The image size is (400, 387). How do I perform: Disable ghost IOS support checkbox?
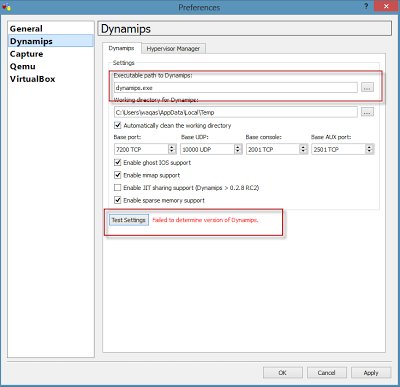[117, 162]
